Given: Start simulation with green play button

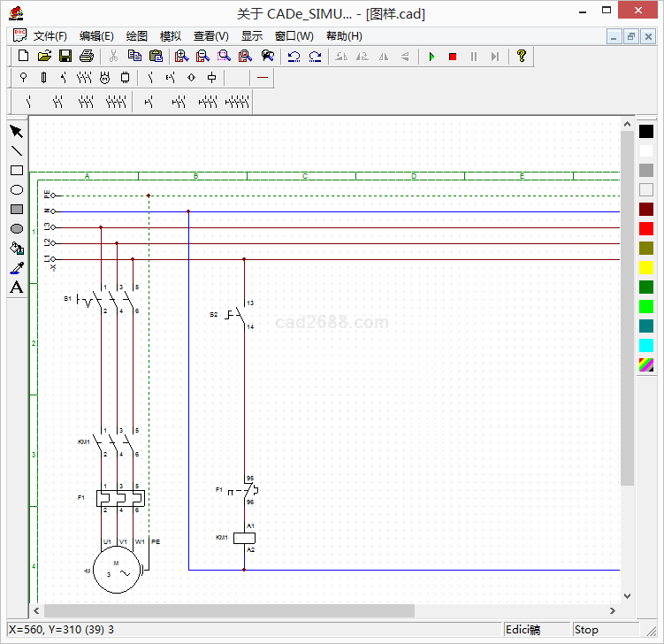Looking at the screenshot, I should tap(431, 57).
